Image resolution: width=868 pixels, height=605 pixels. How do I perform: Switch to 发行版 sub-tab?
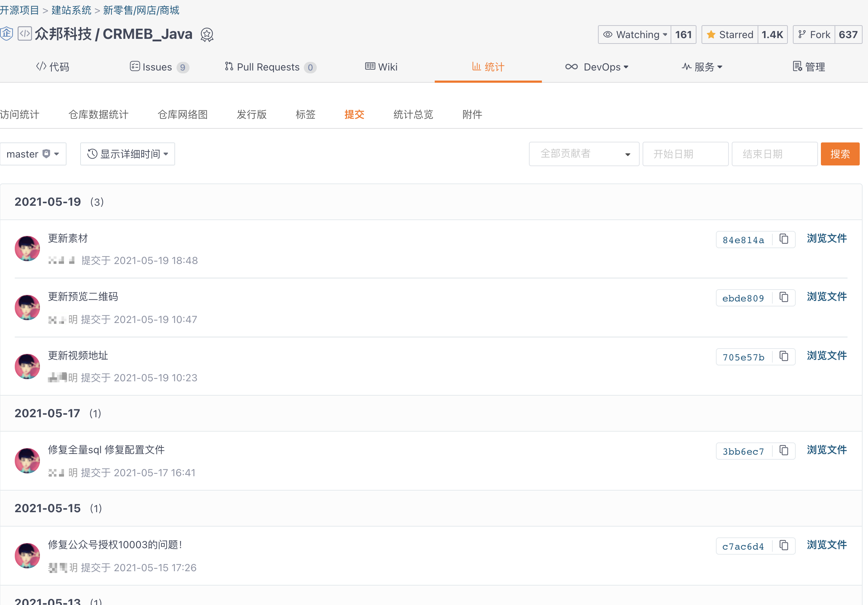point(252,115)
